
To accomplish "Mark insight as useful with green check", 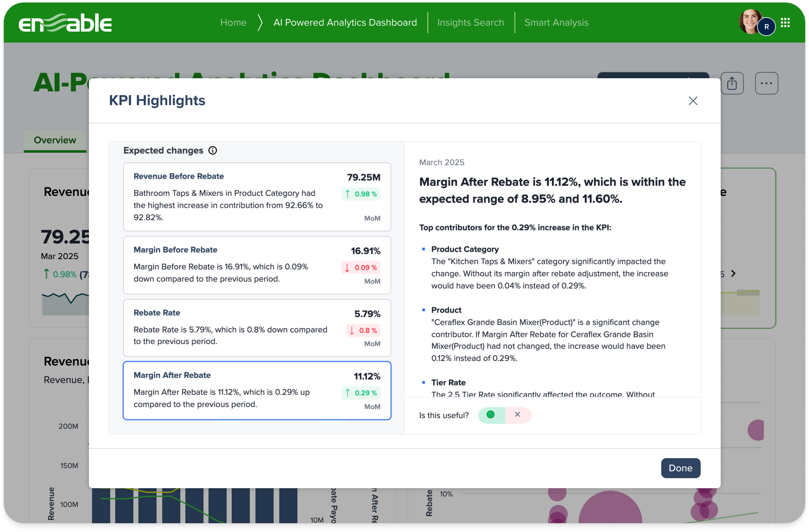I will click(x=491, y=415).
